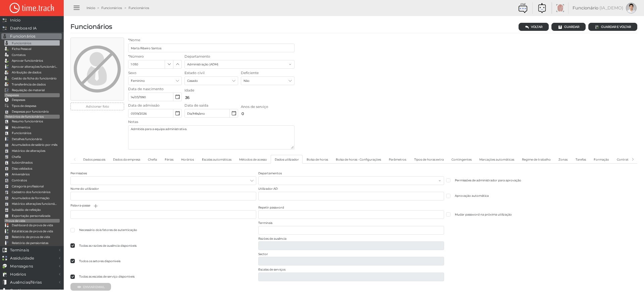Click Ficha Pessoal sidebar icon
The image size is (644, 294).
(x=7, y=49)
